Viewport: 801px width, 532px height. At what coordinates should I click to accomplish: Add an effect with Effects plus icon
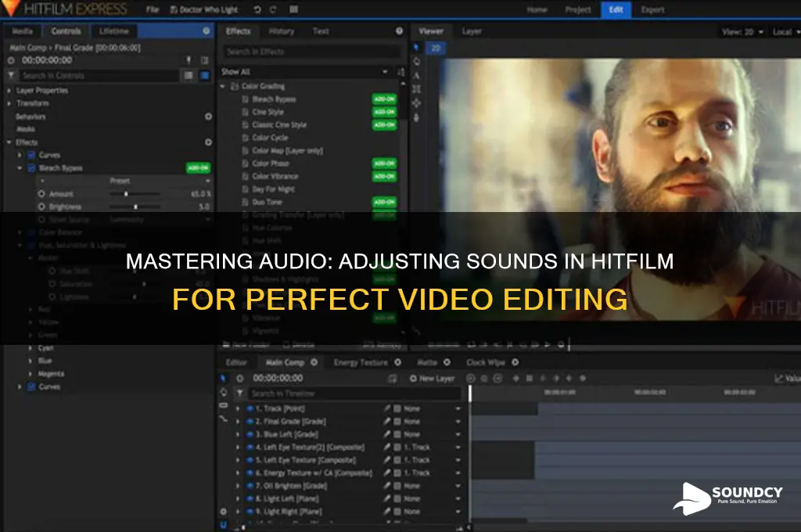coord(208,142)
